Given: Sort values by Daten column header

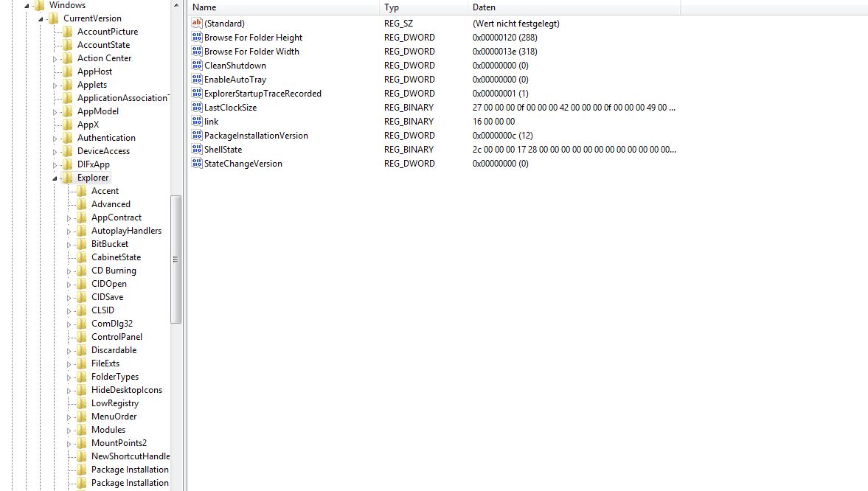Looking at the screenshot, I should 574,7.
